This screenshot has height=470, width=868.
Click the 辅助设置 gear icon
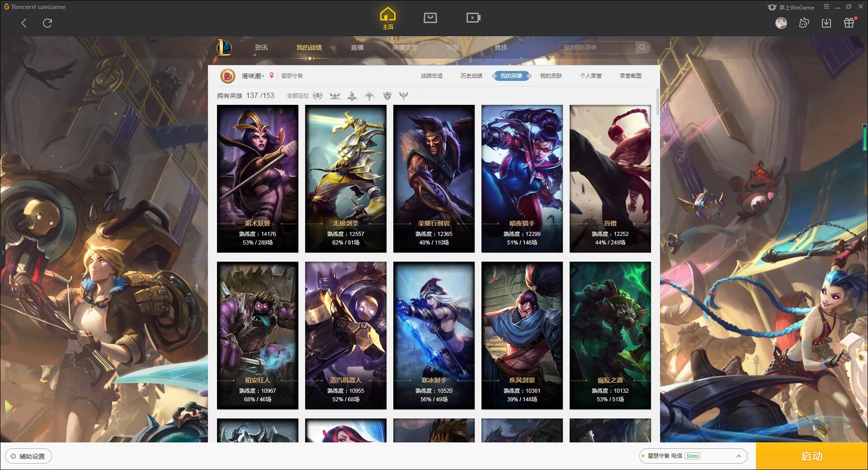point(14,456)
